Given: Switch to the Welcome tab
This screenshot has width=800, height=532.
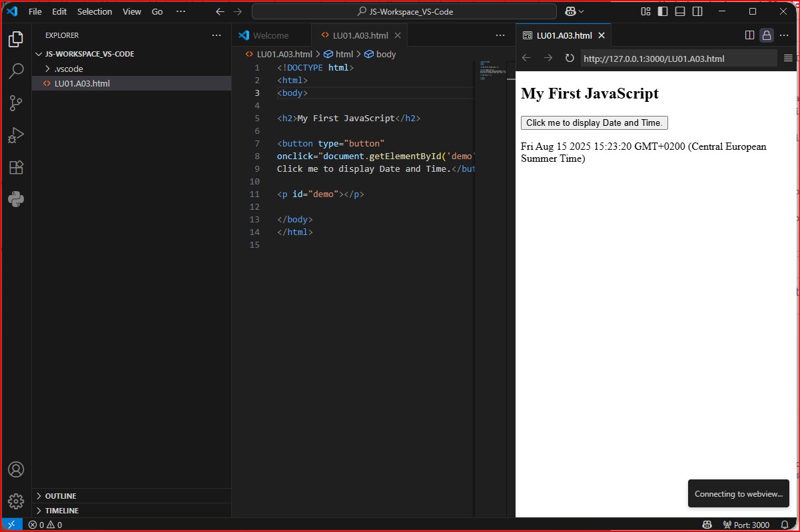Looking at the screenshot, I should pyautogui.click(x=270, y=35).
